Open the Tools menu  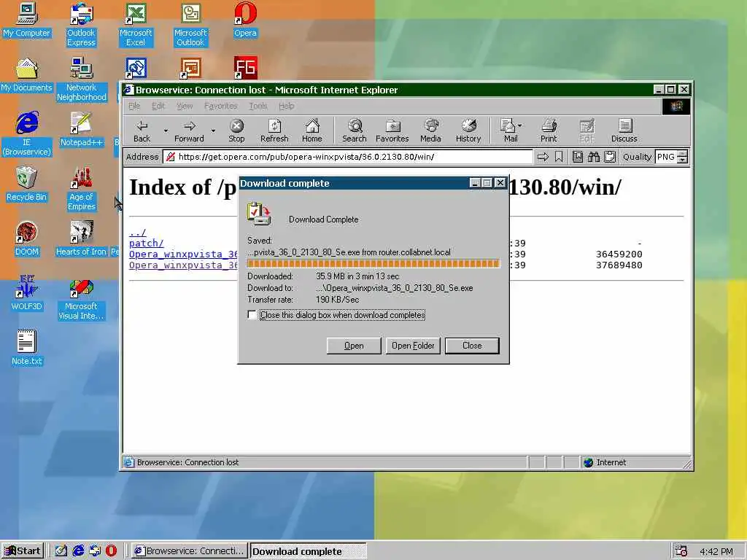tap(258, 106)
